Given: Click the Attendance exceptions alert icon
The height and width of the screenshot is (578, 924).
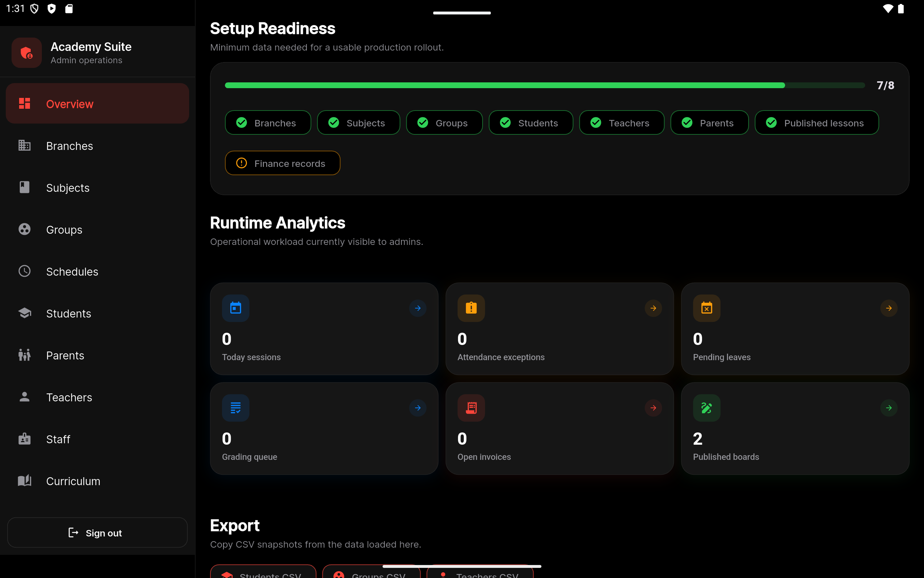Looking at the screenshot, I should (x=471, y=308).
